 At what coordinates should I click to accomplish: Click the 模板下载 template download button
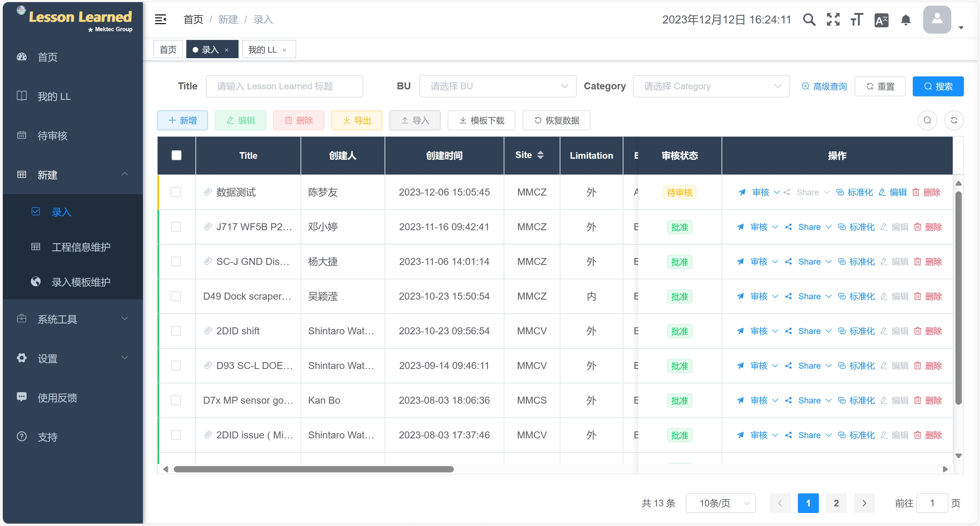tap(481, 120)
